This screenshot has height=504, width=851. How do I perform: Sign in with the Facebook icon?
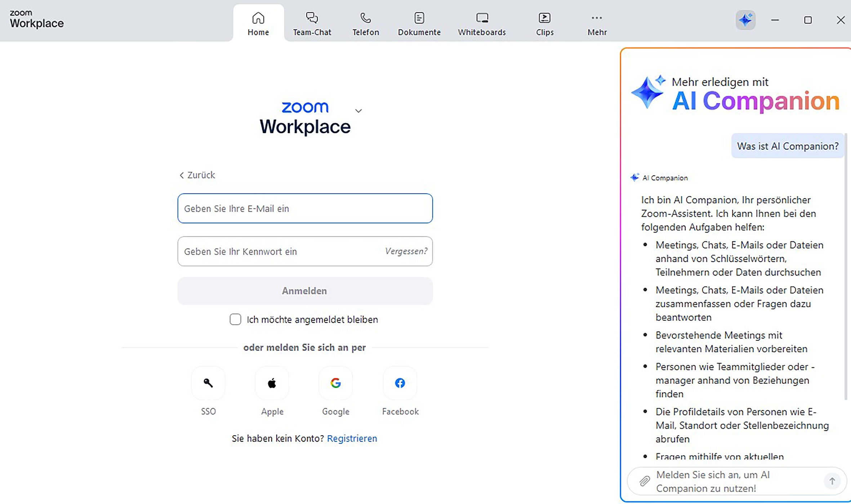(x=400, y=383)
